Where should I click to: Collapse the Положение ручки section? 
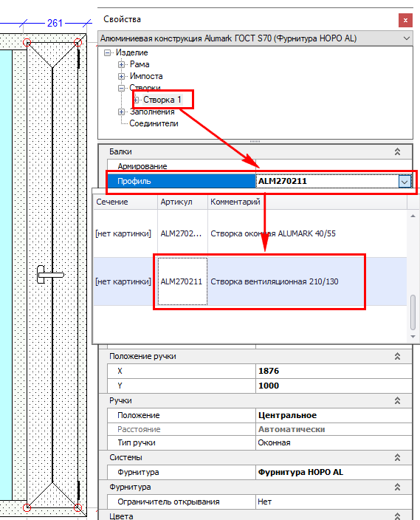(397, 357)
